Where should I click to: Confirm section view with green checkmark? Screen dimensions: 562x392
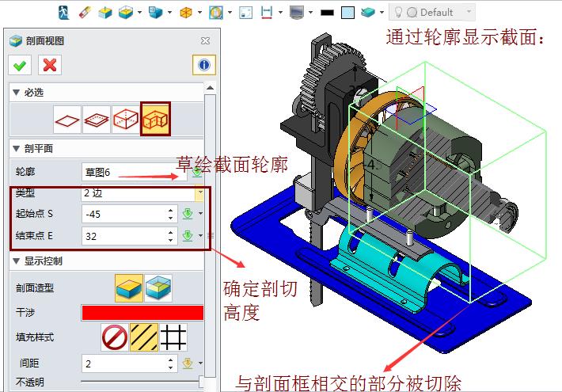click(x=21, y=66)
